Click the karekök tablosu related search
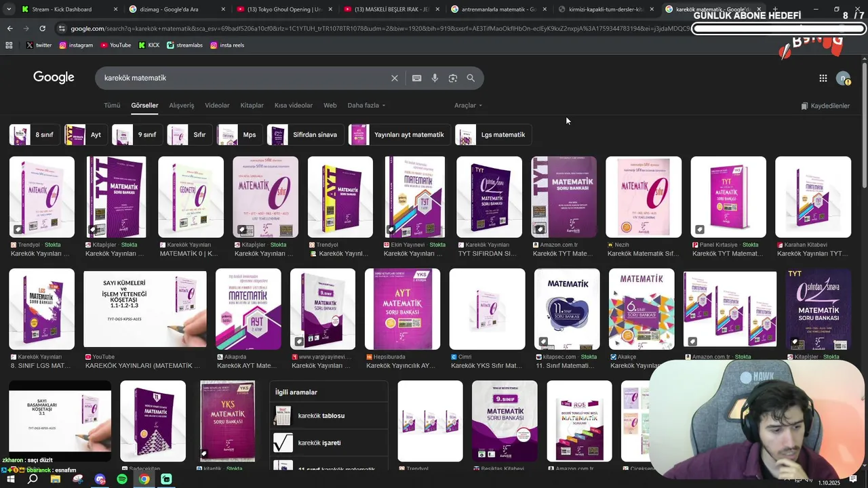The width and height of the screenshot is (868, 488). tap(330, 415)
